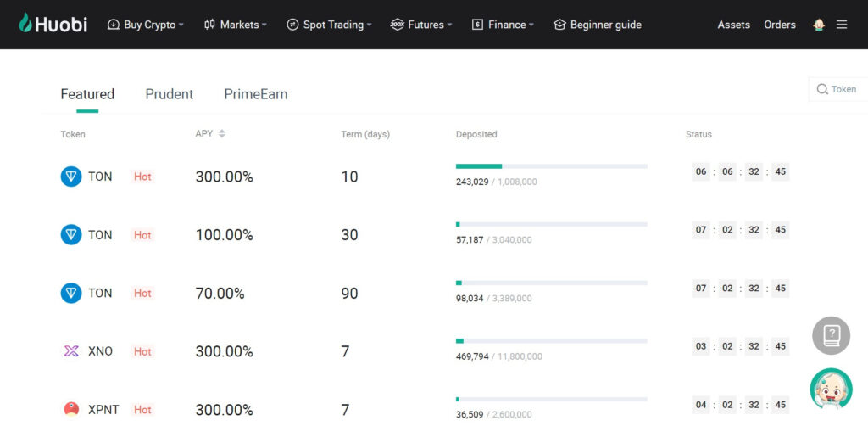Expand the Markets dropdown menu

click(236, 25)
